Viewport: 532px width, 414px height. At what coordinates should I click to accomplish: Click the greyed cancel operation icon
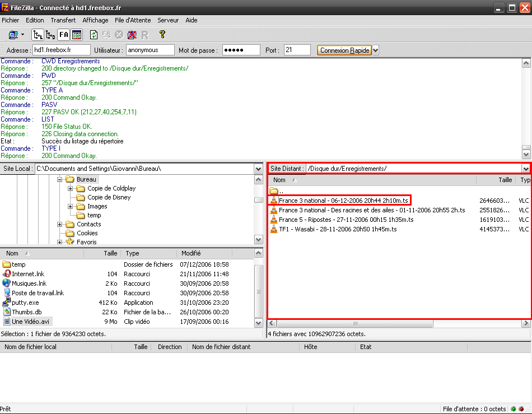point(119,35)
